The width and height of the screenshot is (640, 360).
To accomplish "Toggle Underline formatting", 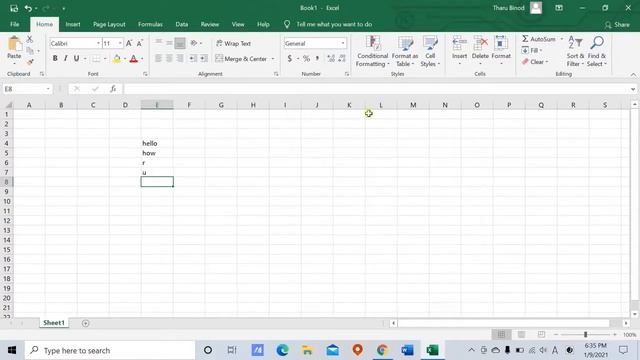I will 76,58.
